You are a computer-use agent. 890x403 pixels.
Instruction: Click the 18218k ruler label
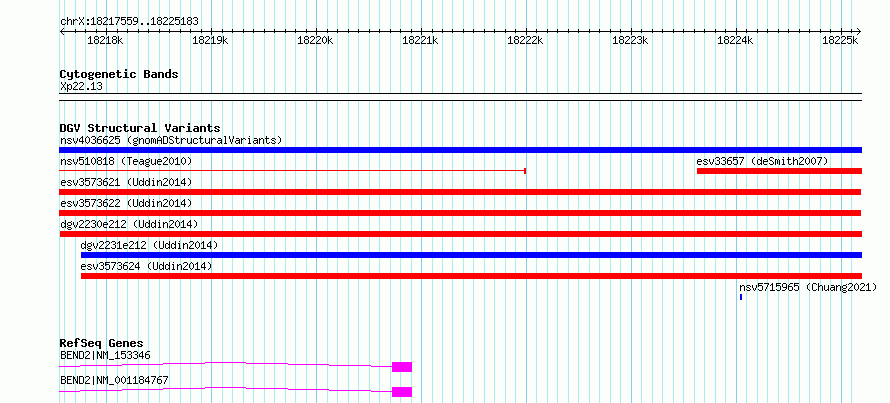pyautogui.click(x=105, y=41)
